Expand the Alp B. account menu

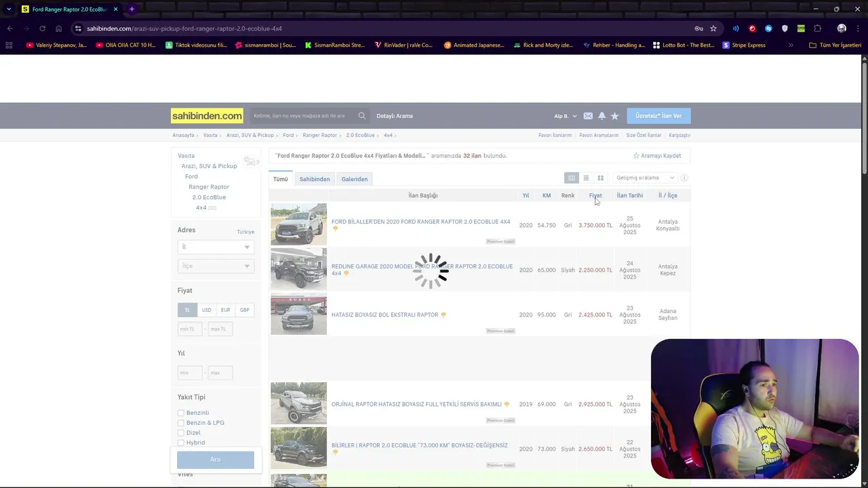566,116
